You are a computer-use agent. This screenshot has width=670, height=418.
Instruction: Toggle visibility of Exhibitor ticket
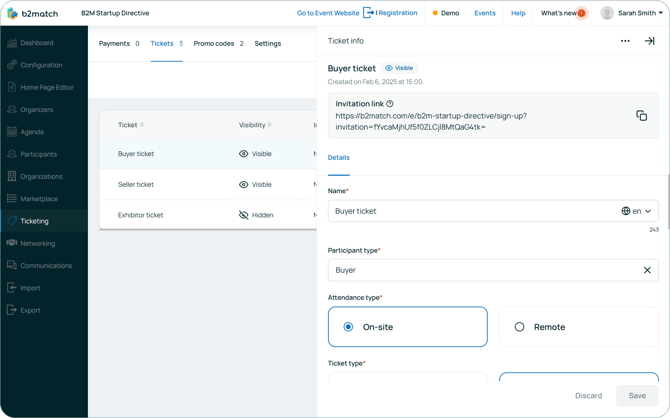244,215
